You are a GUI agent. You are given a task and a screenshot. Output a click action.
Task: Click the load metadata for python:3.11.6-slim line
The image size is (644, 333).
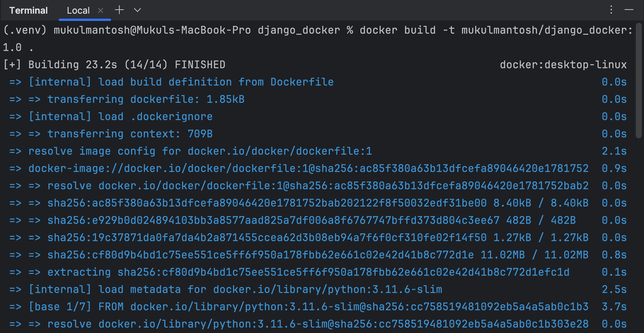235,289
